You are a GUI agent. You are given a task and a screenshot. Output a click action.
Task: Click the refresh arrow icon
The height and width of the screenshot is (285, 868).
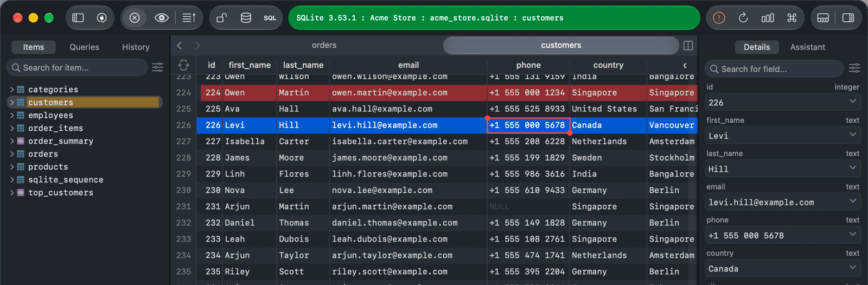pos(743,18)
